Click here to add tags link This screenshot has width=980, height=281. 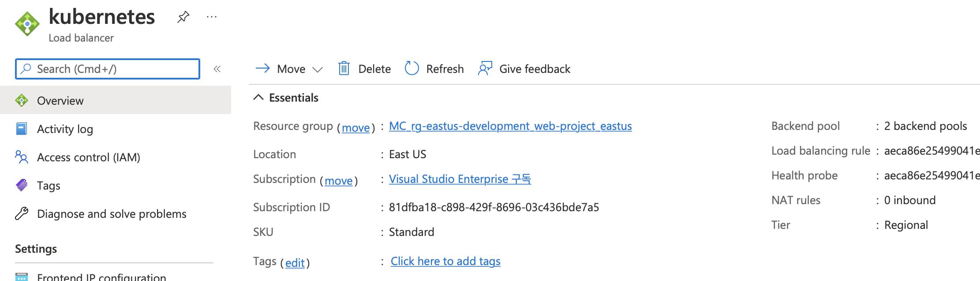[445, 261]
